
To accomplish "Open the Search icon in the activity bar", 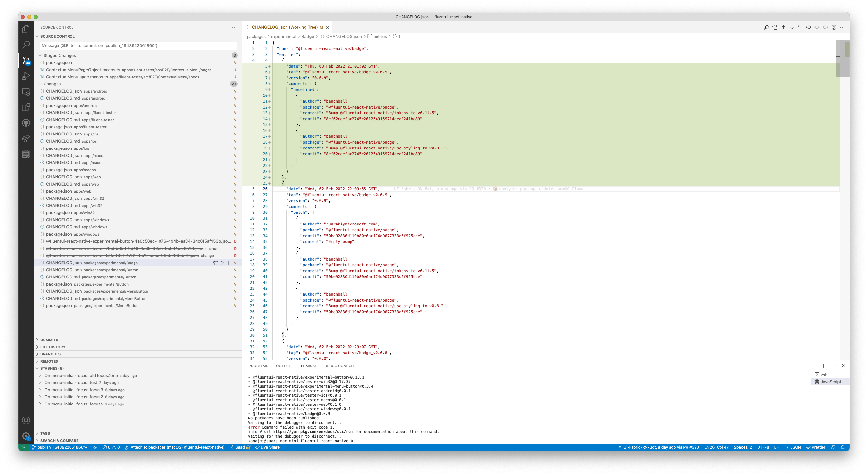I will point(26,45).
